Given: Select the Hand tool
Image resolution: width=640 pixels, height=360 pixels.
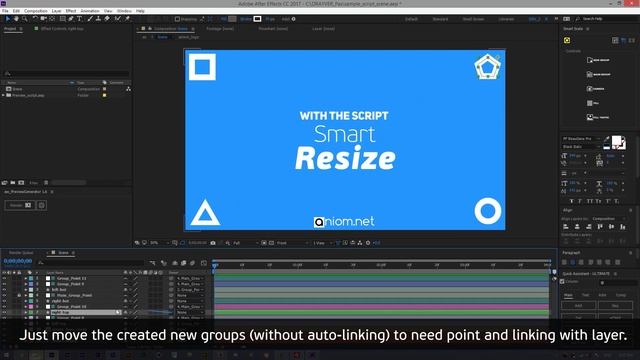Looking at the screenshot, I should [x=16, y=19].
